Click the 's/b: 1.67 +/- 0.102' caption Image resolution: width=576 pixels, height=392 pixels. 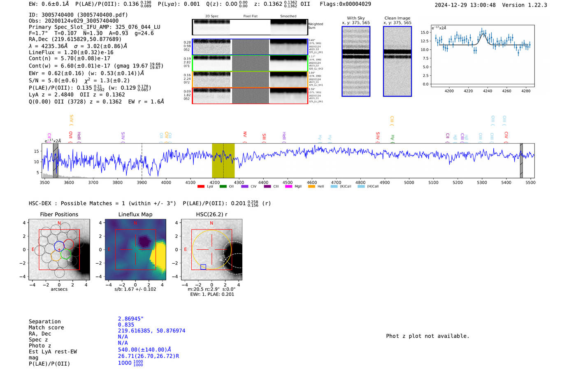click(x=135, y=289)
